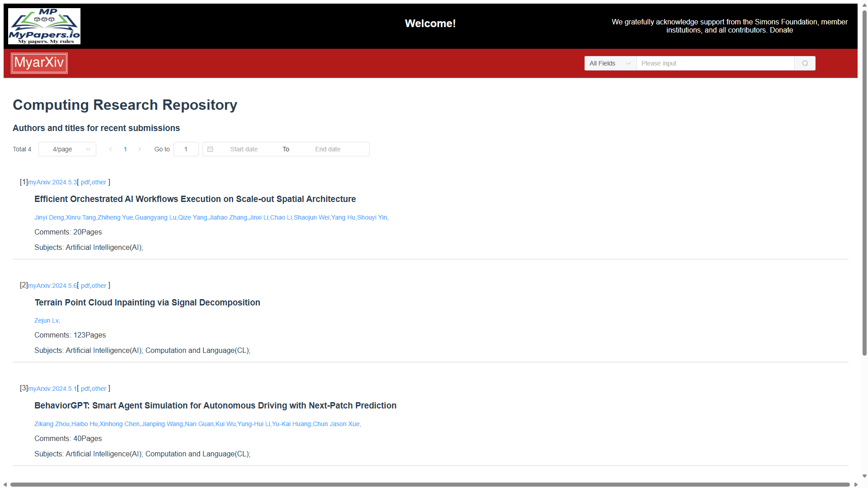Open the calendar icon in the date picker
This screenshot has width=868, height=488.
coord(210,149)
